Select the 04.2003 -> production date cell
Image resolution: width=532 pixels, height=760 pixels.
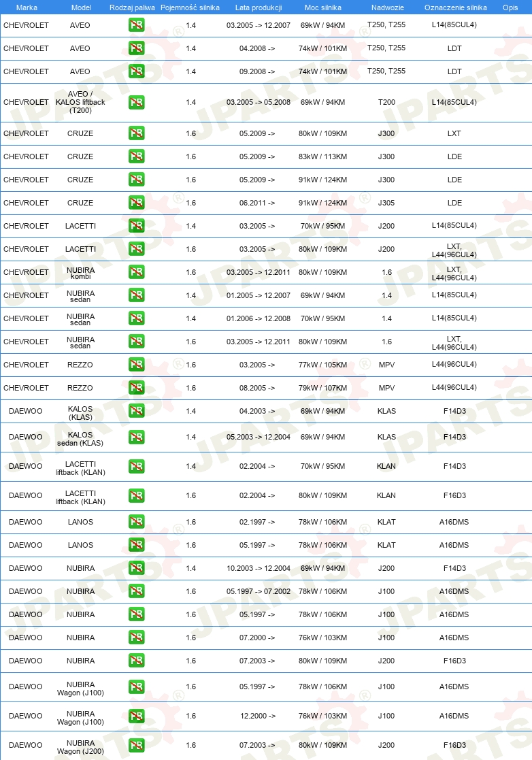click(256, 411)
